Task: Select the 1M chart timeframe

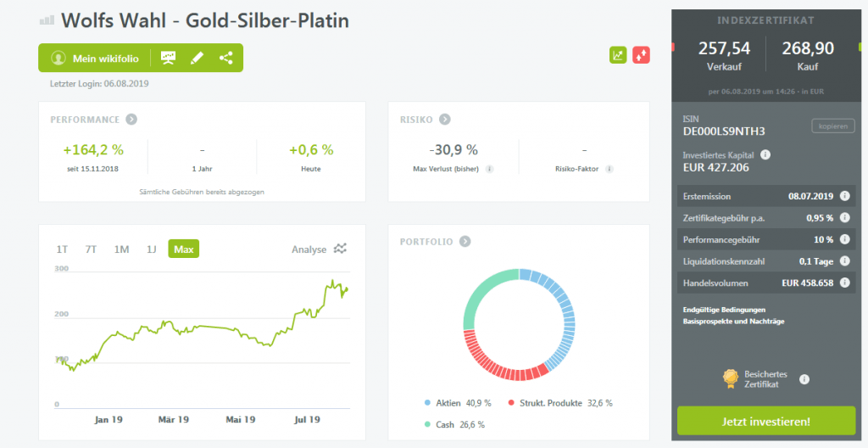Action: 121,249
